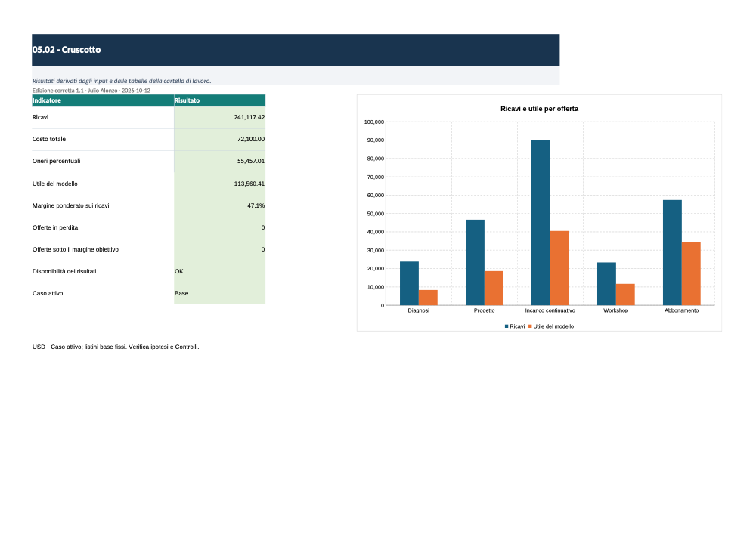This screenshot has height=534, width=756.
Task: Click the 47.1% margin cell
Action: coord(219,205)
